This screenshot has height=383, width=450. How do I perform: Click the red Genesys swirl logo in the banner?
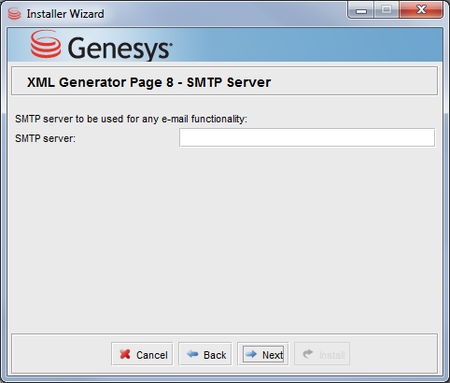click(46, 44)
